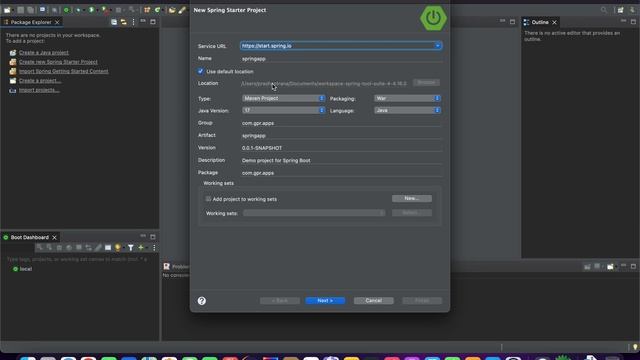
Task: Click the Save All icon in toolbar
Action: [30, 10]
